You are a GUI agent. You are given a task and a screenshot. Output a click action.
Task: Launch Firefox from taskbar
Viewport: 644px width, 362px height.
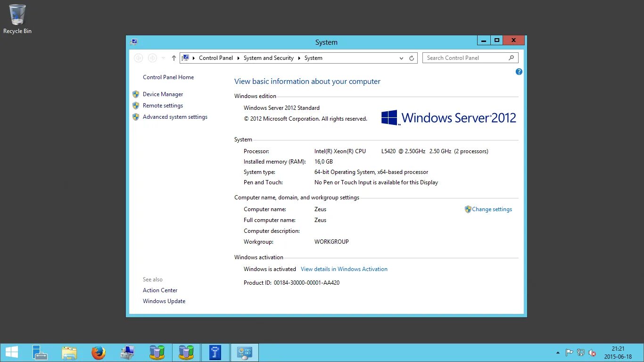point(98,352)
